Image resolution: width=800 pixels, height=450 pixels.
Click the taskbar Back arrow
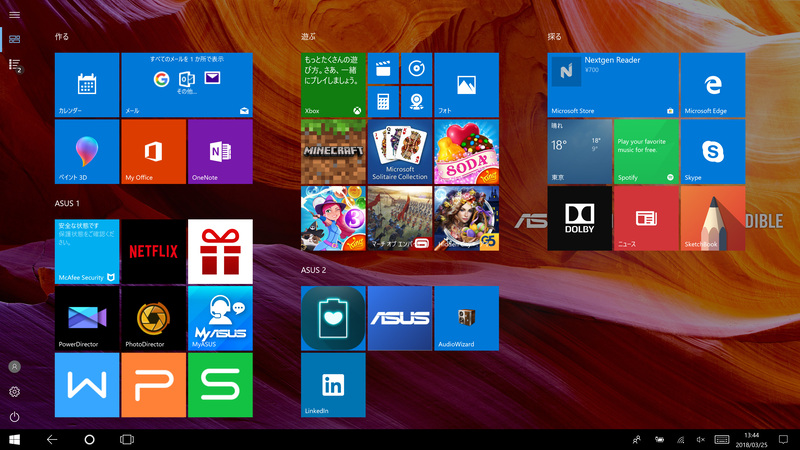[x=52, y=439]
